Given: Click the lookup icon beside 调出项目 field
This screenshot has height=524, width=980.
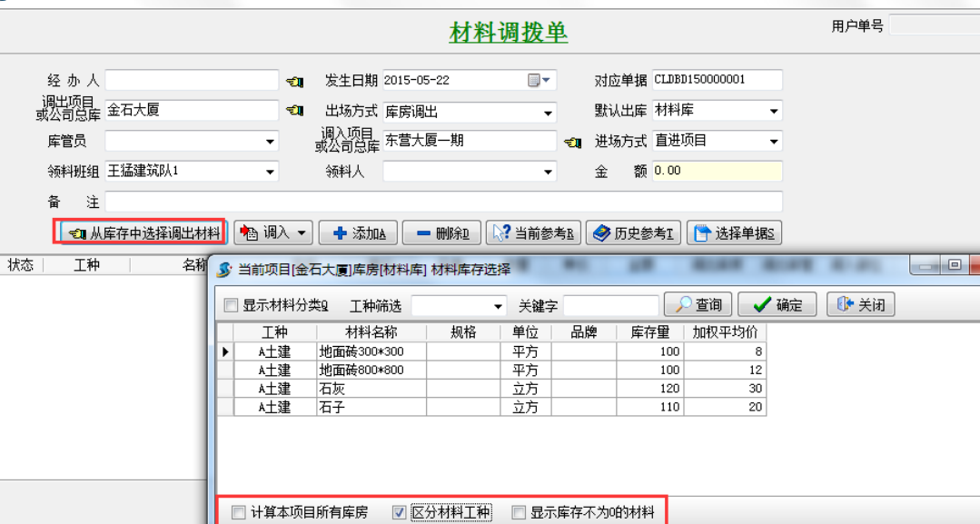Looking at the screenshot, I should pos(294,111).
